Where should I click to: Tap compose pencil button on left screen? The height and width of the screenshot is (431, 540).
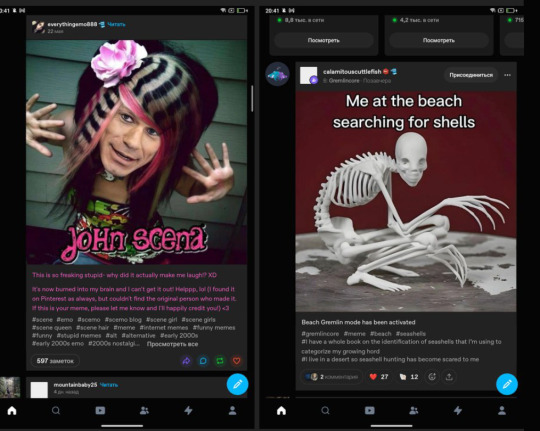(237, 384)
